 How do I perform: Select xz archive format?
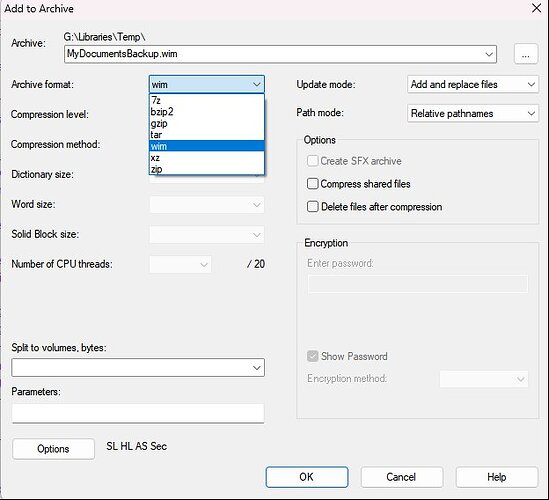pos(207,158)
